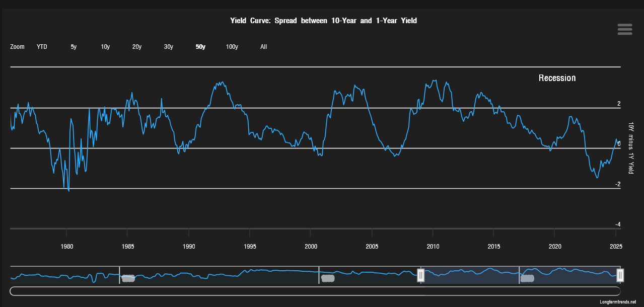The image size is (644, 307).
Task: Click the 2015 x-axis label
Action: coord(494,246)
